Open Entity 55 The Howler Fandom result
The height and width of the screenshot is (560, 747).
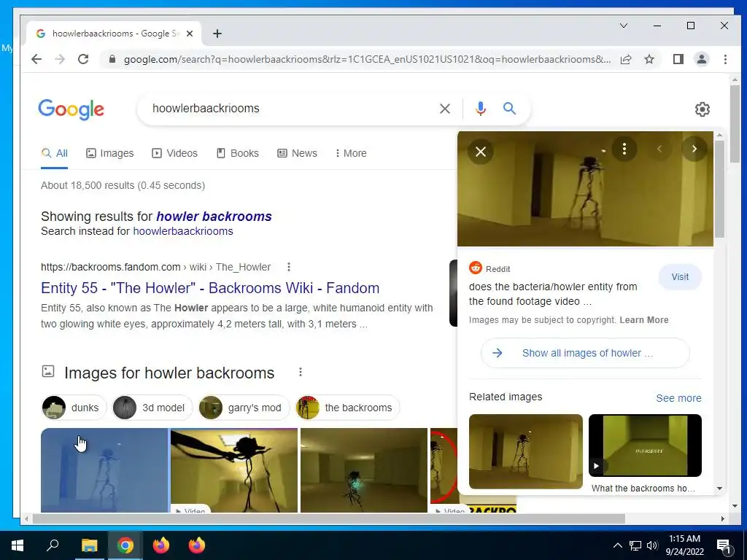(210, 287)
